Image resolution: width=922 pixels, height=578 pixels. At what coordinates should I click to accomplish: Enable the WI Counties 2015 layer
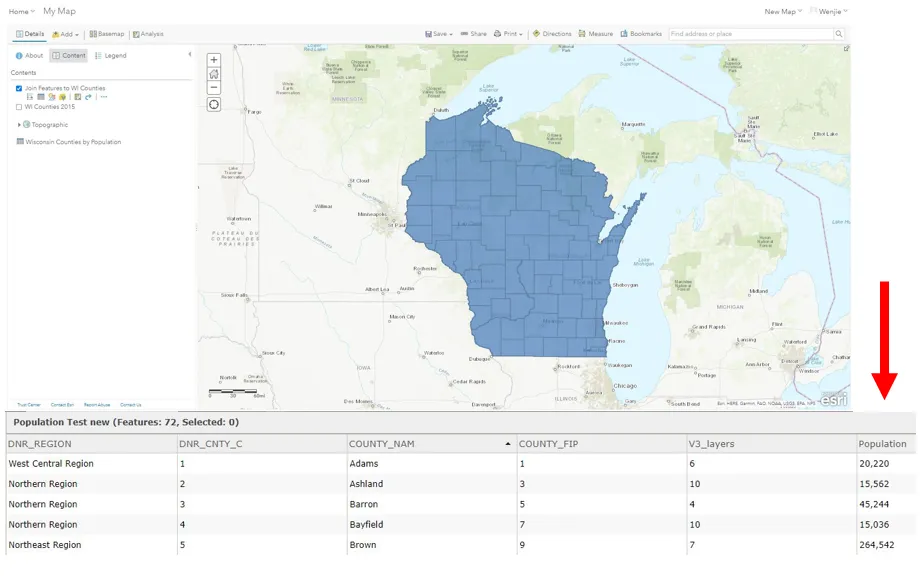(19, 107)
